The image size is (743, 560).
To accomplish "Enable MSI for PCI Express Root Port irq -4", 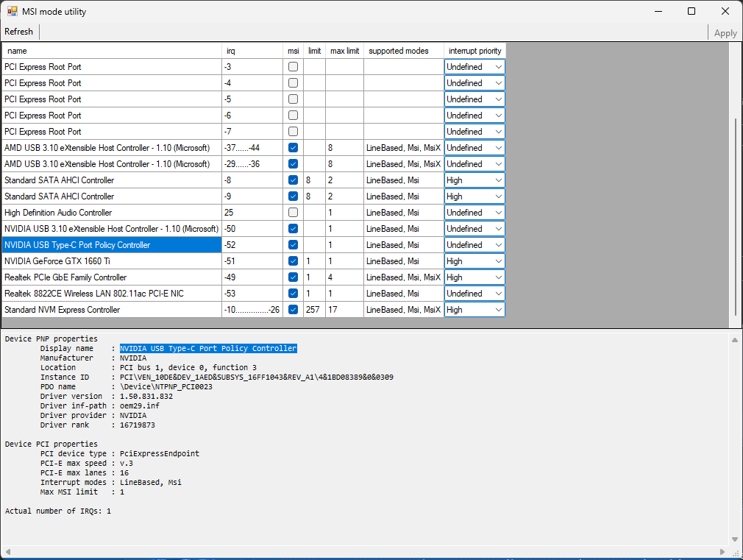I will [294, 83].
